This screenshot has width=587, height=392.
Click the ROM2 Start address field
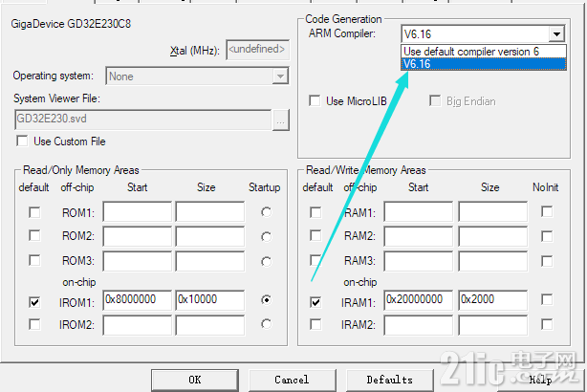(x=138, y=236)
